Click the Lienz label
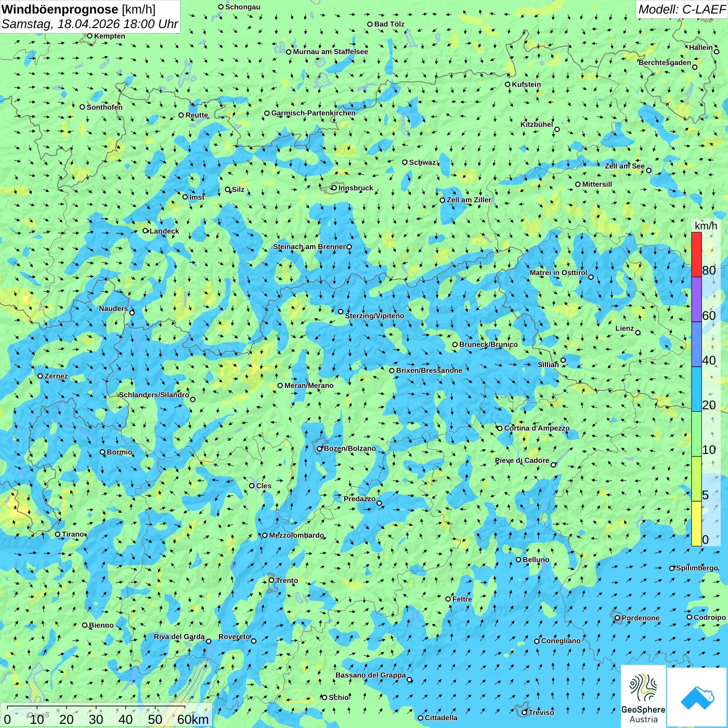Image resolution: width=728 pixels, height=728 pixels. pos(625,328)
